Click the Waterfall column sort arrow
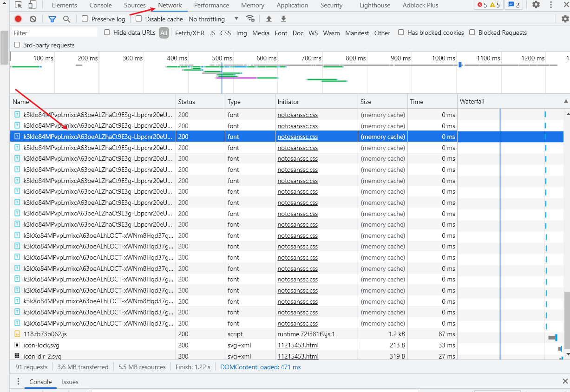 [565, 101]
